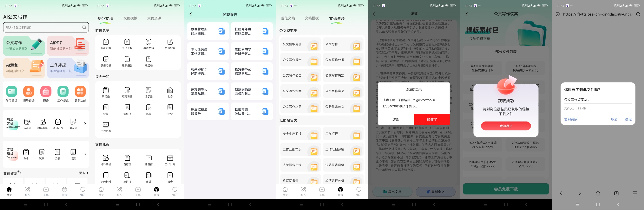Switch to 创作 on the AI公文写作 home screen

[x=28, y=192]
